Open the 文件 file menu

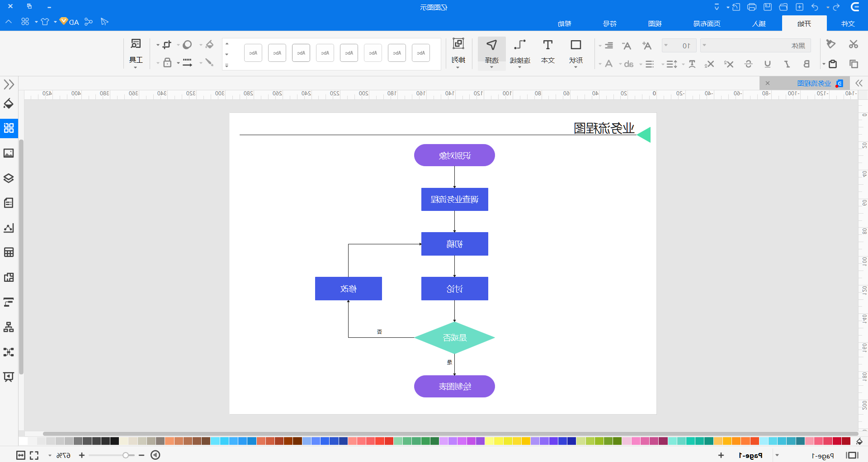pos(848,23)
